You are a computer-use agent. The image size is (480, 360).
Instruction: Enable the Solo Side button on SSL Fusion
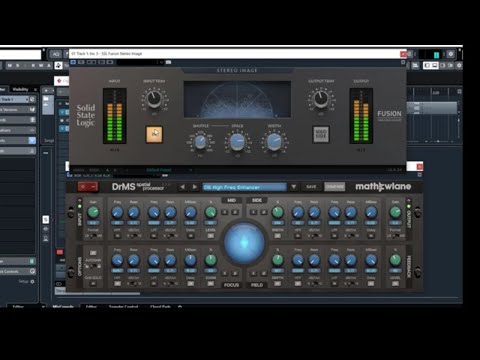[x=321, y=134]
